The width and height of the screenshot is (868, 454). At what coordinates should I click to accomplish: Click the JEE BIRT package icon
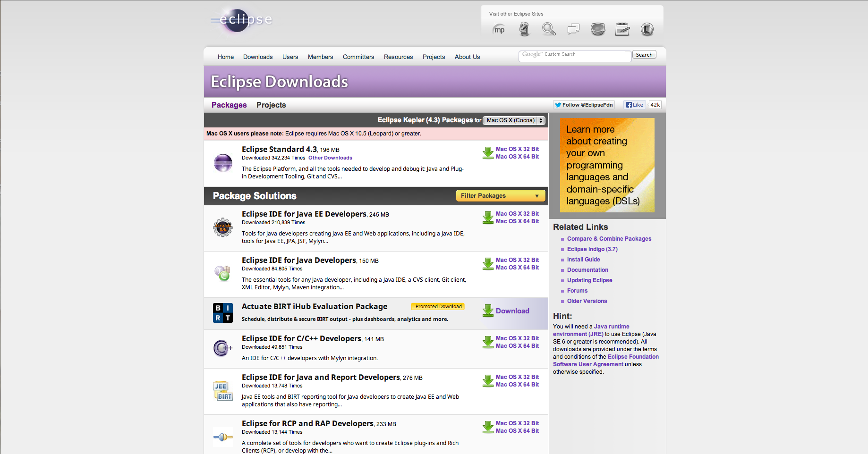pos(223,391)
